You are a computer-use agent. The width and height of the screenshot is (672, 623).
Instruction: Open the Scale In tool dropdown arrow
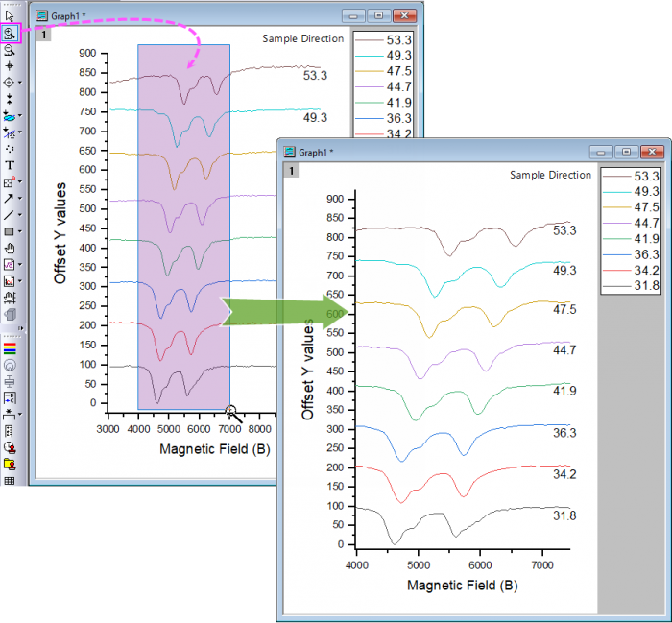coord(20,181)
